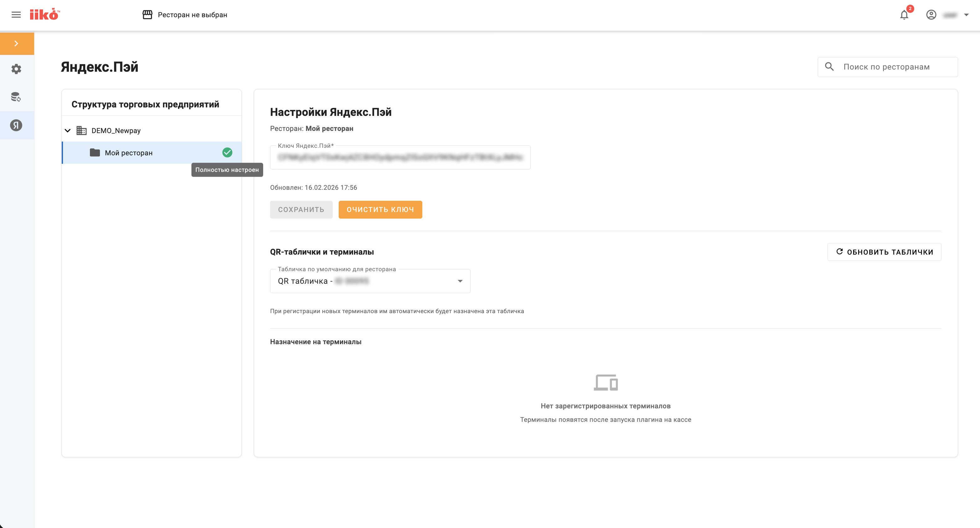The width and height of the screenshot is (980, 528).
Task: Click the search magnifier icon
Action: 829,67
